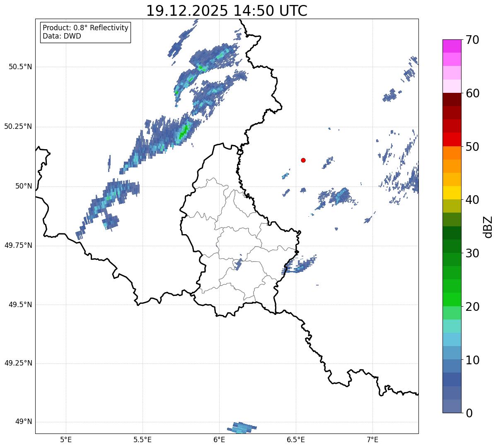Click the longitude label 7°E
This screenshot has height=448, width=498.
(373, 439)
